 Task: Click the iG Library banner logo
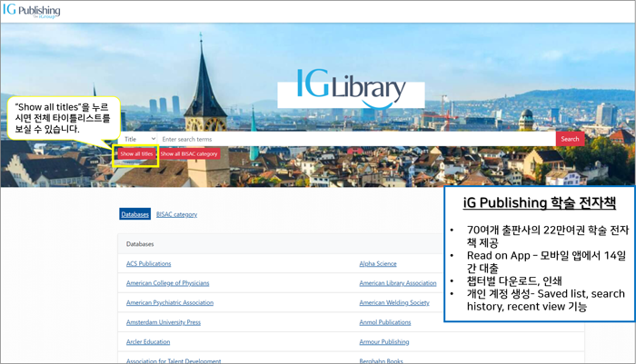coord(351,88)
